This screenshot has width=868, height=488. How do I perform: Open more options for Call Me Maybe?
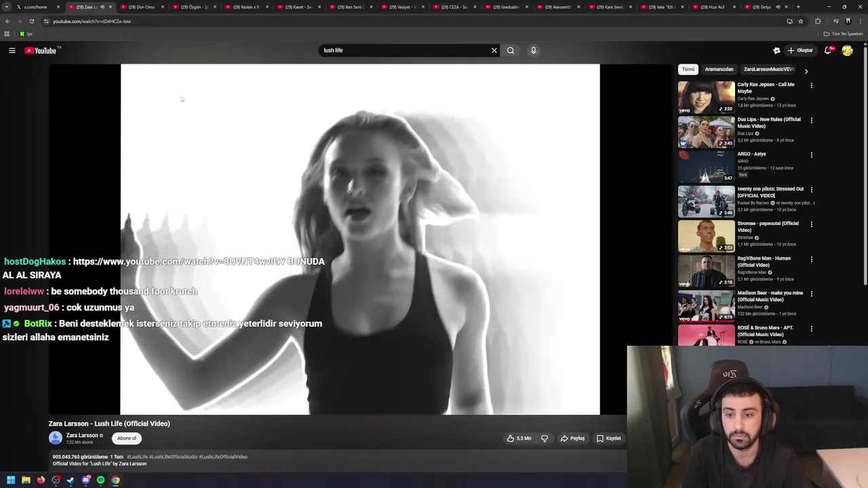[x=811, y=85]
